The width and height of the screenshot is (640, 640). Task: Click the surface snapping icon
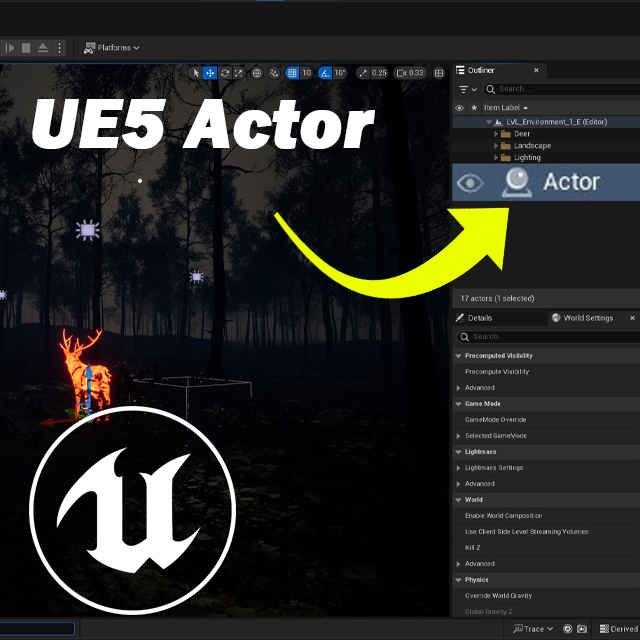tap(274, 73)
